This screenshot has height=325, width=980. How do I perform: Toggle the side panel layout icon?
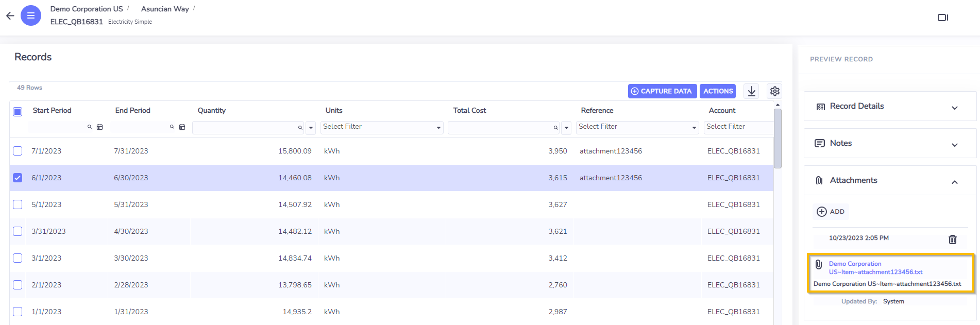pos(943,18)
